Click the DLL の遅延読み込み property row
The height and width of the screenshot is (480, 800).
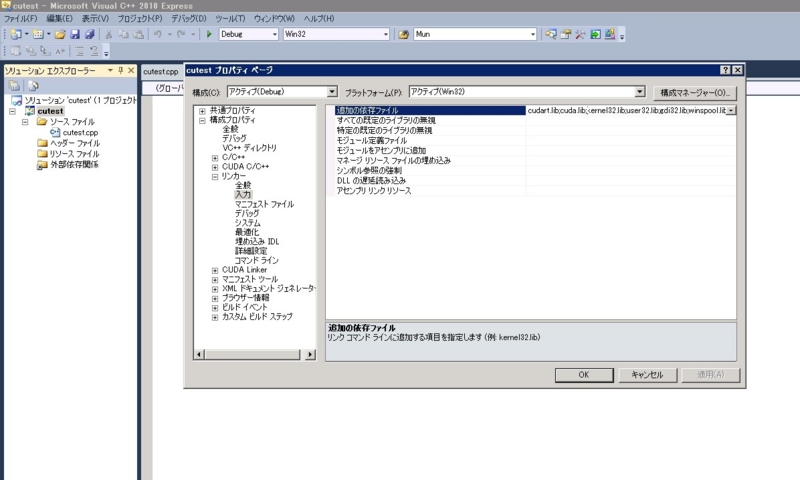pos(531,181)
